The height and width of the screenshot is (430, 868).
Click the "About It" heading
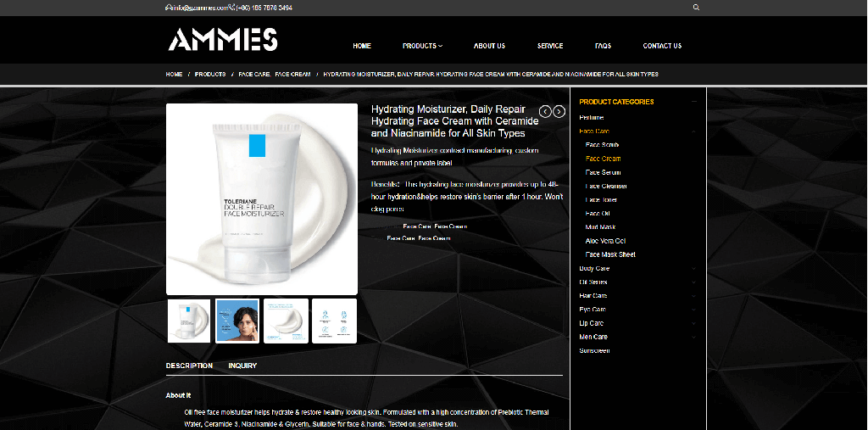coord(178,395)
